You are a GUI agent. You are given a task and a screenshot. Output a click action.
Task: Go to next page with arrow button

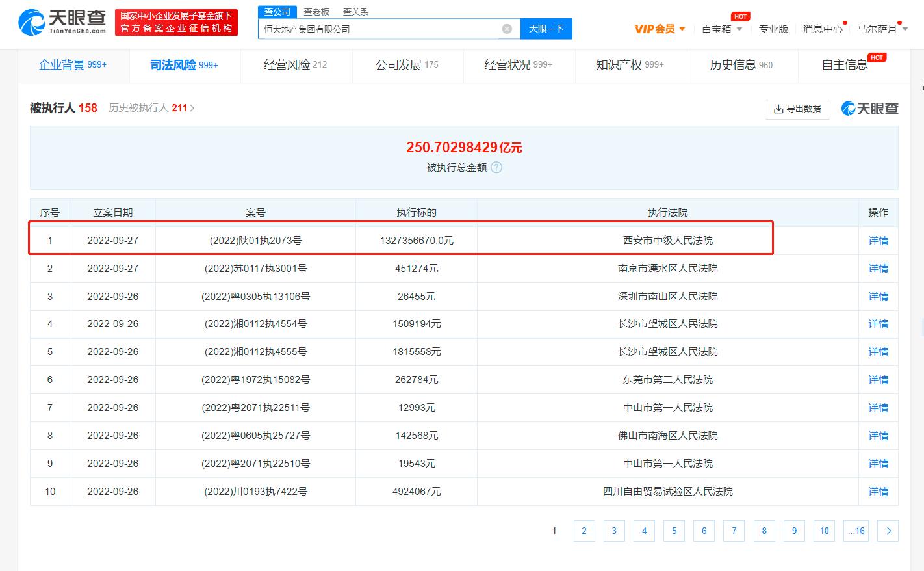tap(888, 531)
